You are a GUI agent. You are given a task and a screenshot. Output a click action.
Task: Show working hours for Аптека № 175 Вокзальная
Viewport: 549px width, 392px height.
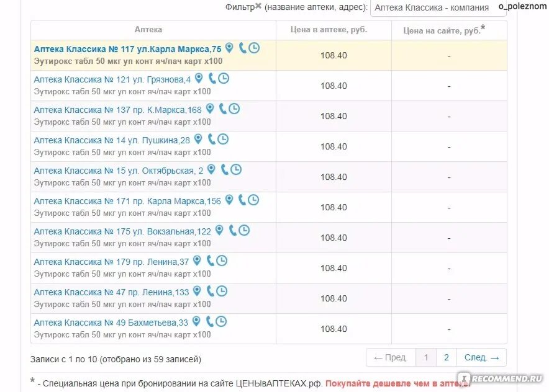[x=244, y=231]
